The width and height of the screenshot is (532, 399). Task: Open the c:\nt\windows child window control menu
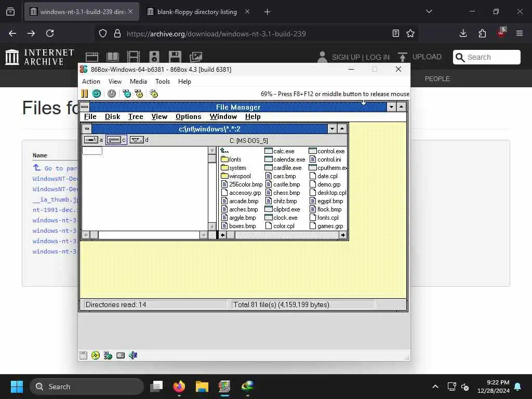tap(87, 129)
